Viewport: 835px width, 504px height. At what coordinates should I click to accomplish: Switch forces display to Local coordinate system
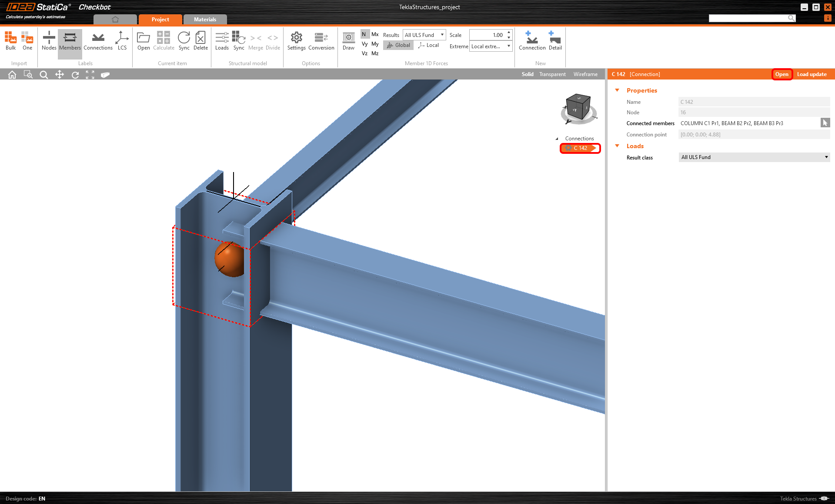pos(428,45)
